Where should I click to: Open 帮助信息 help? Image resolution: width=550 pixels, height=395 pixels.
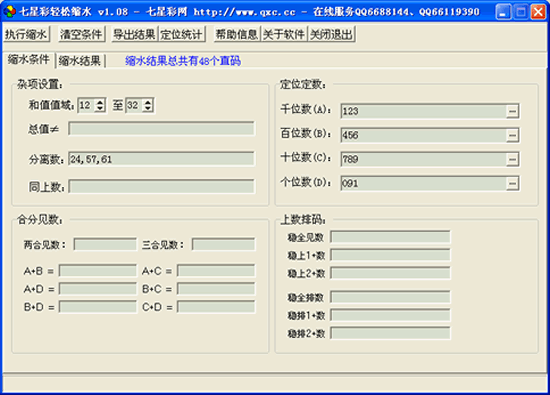[237, 34]
